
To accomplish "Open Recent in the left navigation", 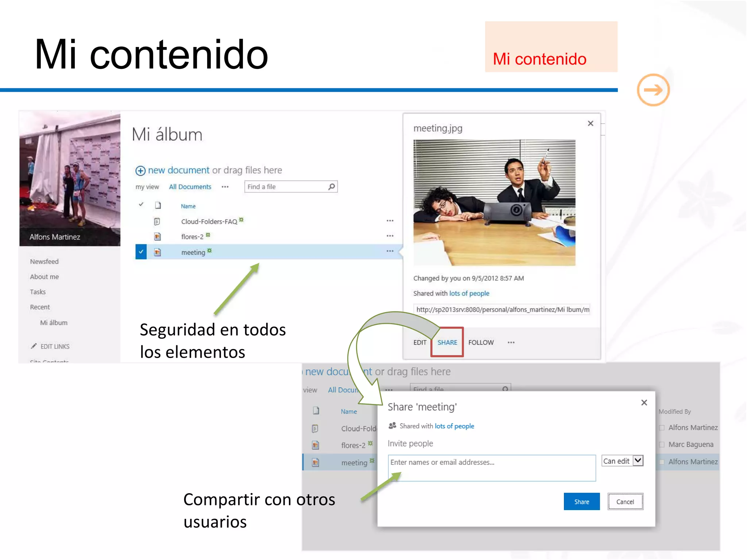I will (x=40, y=307).
